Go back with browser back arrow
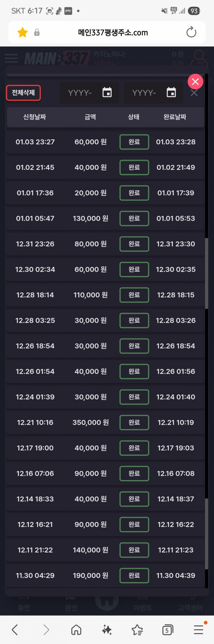 [15, 630]
